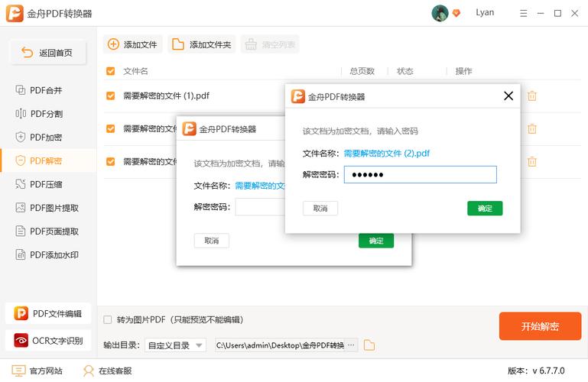Delete the third file with trash icon

pyautogui.click(x=531, y=161)
